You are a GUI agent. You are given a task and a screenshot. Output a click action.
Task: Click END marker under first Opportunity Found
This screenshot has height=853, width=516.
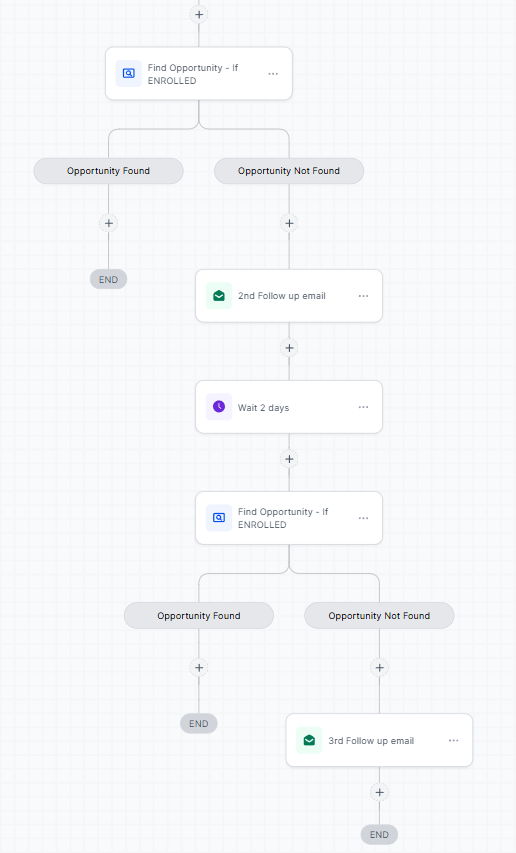pos(109,280)
